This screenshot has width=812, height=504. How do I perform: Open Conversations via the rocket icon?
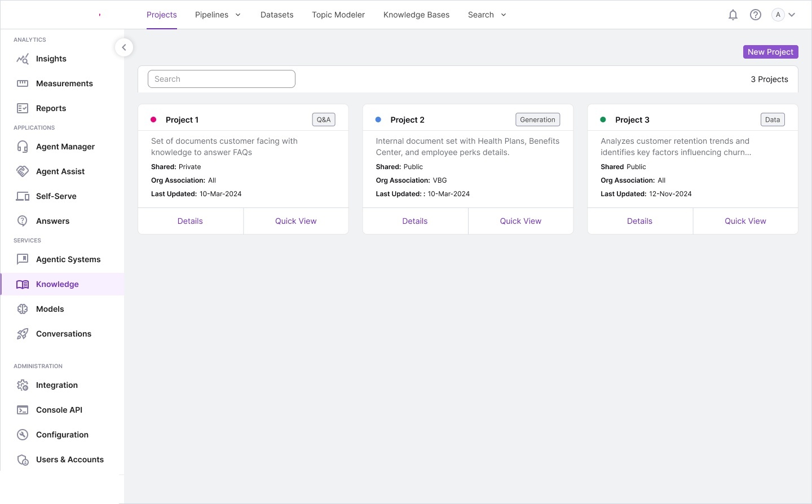(23, 334)
